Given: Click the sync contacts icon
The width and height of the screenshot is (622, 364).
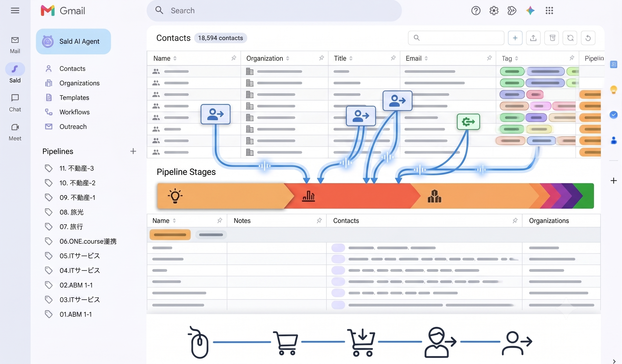Looking at the screenshot, I should 570,38.
